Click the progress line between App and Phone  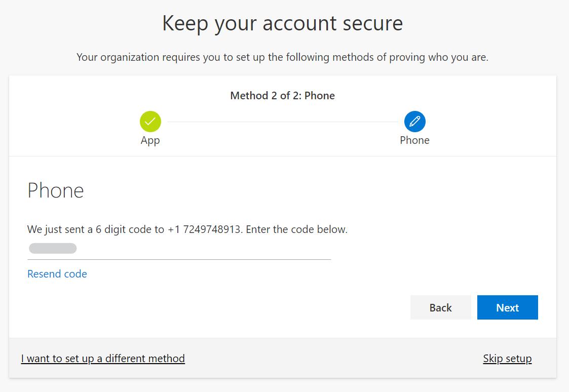point(282,122)
